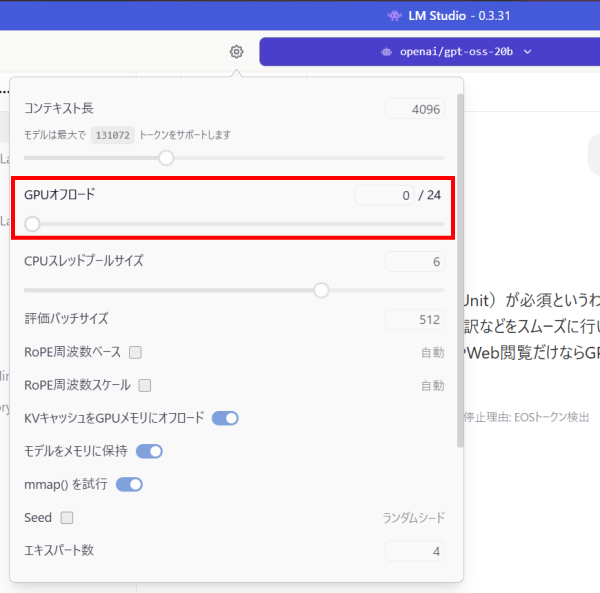
Task: Focus the コンテキスト長 input showing 4096
Action: click(x=415, y=109)
